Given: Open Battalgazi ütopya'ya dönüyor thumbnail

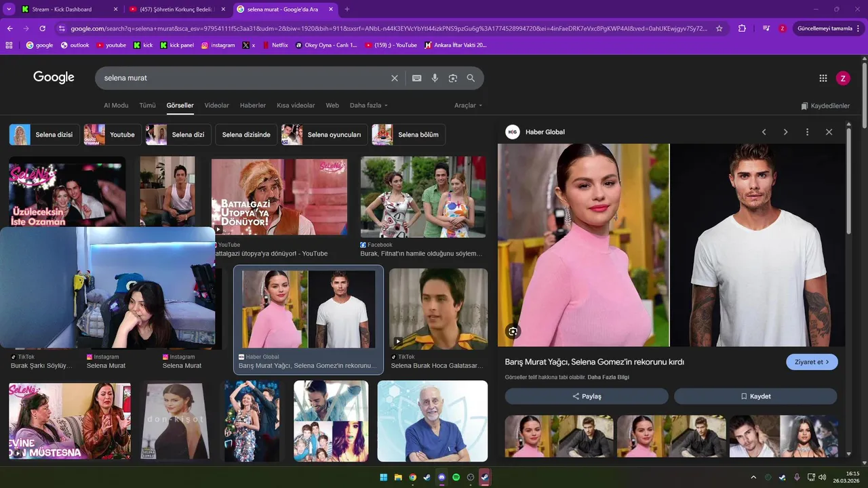Looking at the screenshot, I should 279,197.
